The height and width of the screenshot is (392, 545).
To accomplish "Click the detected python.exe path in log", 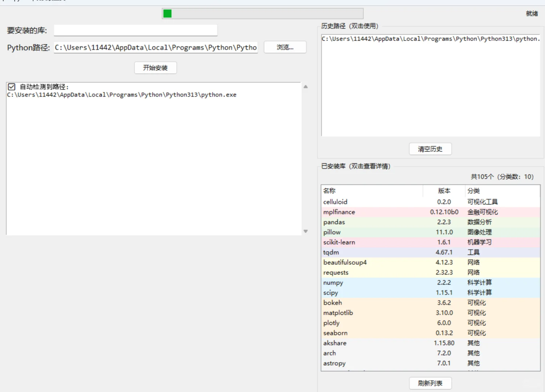I will tap(122, 95).
